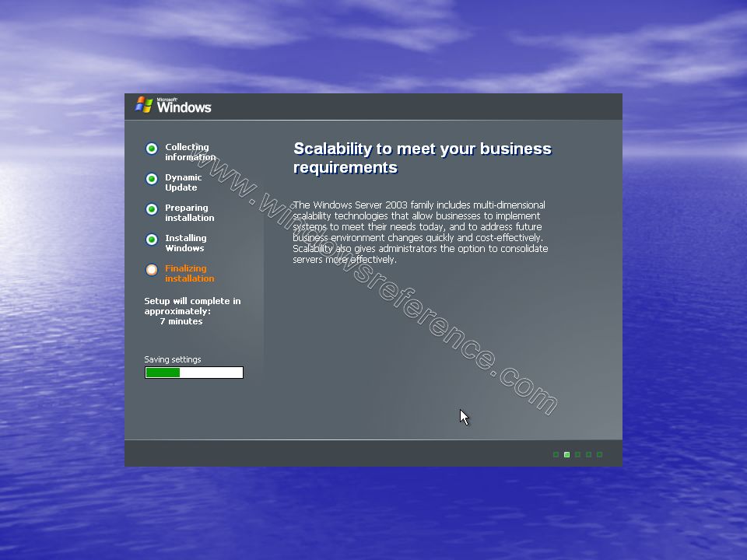The image size is (747, 560).
Task: Click the 'Dynamic Update' label
Action: (x=184, y=182)
